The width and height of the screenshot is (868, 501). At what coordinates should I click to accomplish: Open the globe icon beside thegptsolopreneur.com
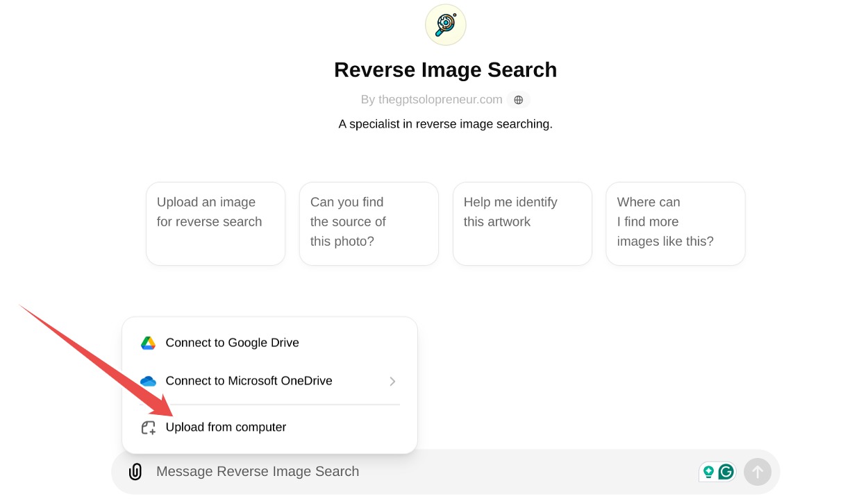[x=518, y=99]
